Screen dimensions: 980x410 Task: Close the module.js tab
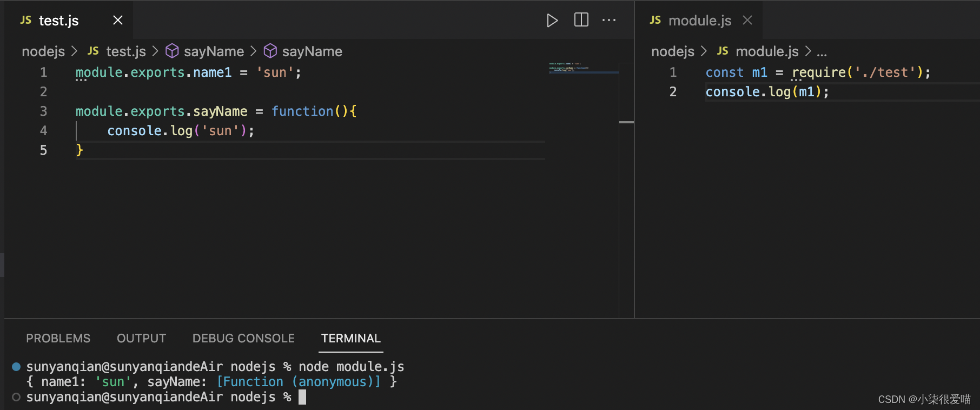point(747,21)
